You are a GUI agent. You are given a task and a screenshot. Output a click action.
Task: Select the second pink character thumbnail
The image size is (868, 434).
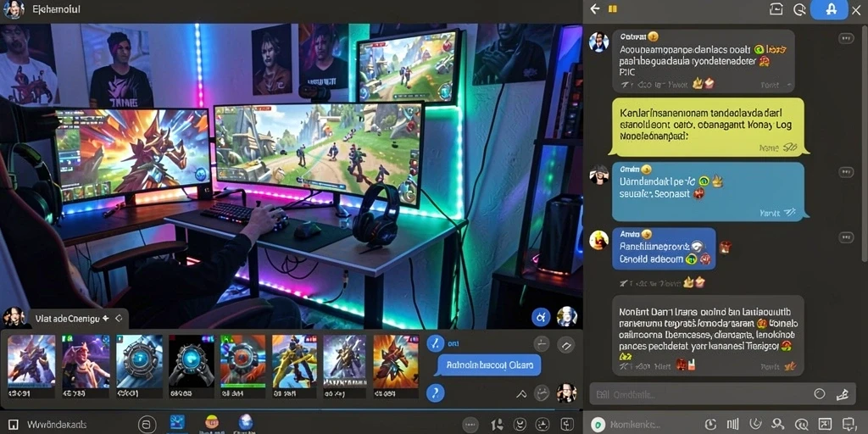[x=86, y=360]
